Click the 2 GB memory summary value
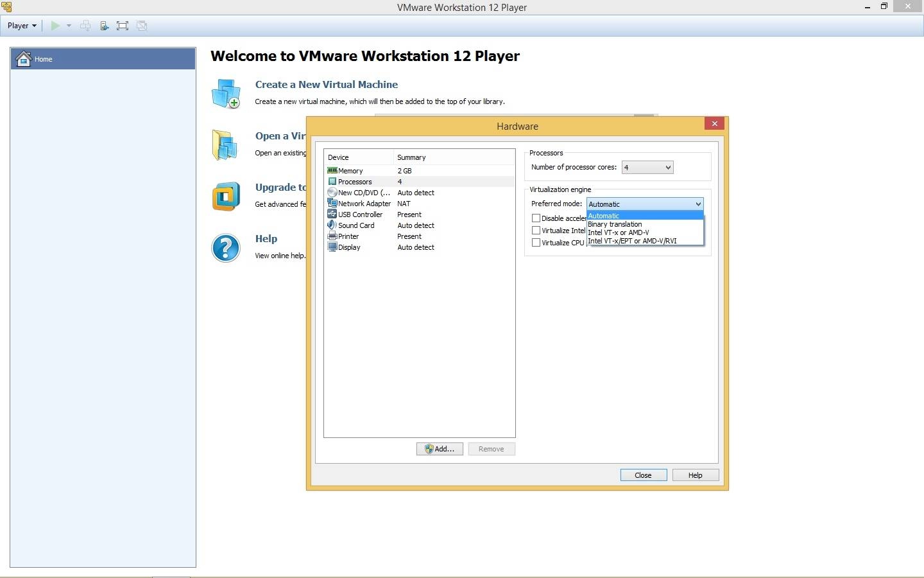924x578 pixels. point(404,171)
